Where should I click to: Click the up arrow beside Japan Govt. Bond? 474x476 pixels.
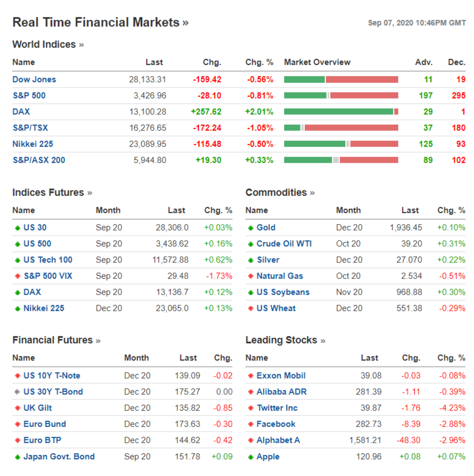[x=18, y=457]
